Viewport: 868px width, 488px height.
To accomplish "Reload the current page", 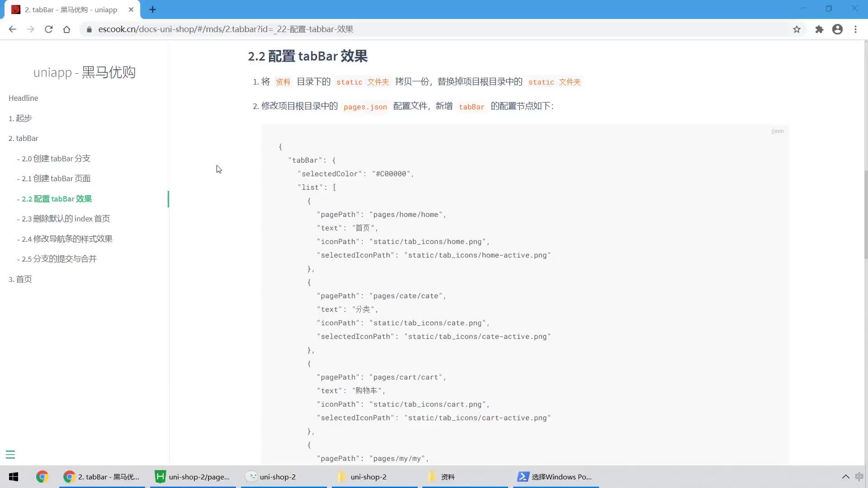I will [x=48, y=29].
